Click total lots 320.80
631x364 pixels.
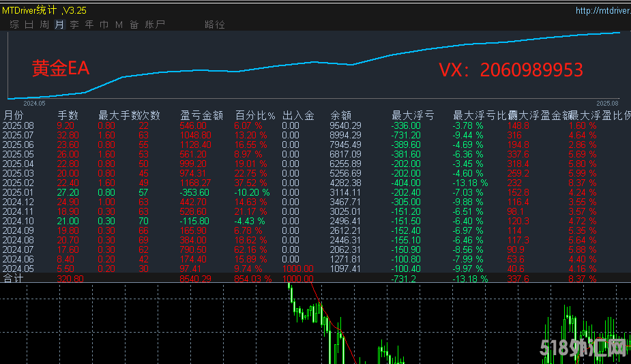click(x=70, y=278)
